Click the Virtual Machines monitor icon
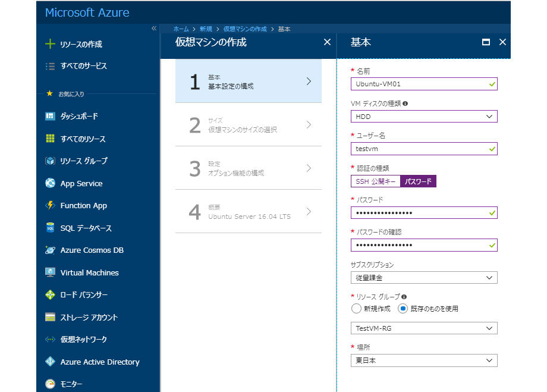 pos(50,272)
